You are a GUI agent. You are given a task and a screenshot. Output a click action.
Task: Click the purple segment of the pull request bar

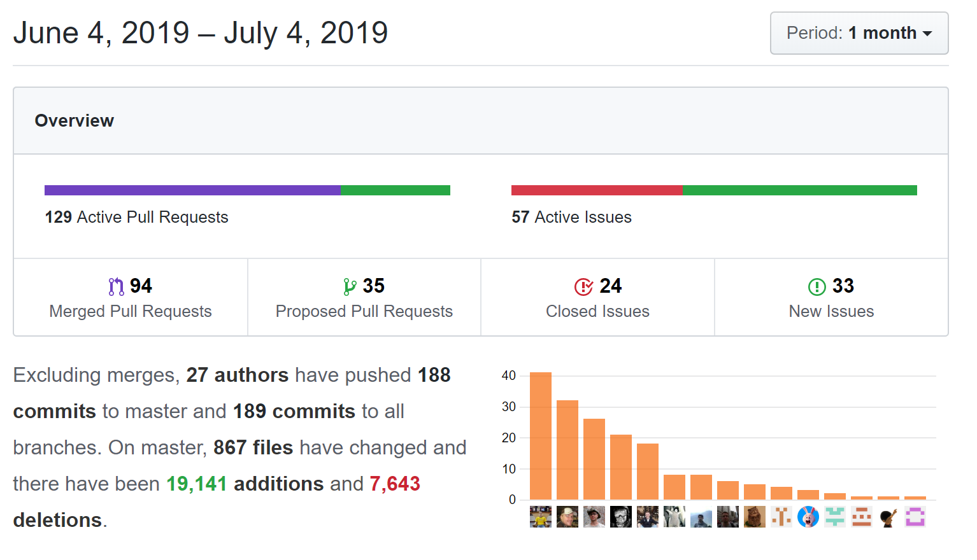click(x=191, y=189)
